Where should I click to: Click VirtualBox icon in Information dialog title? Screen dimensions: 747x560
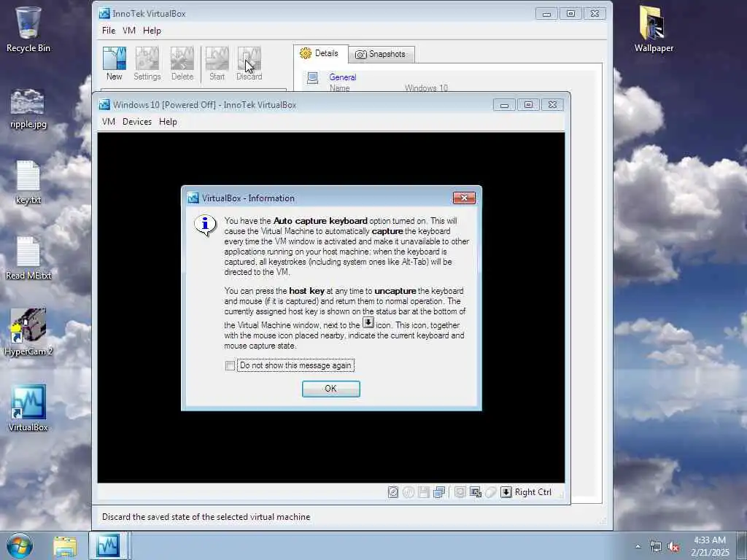pos(193,198)
